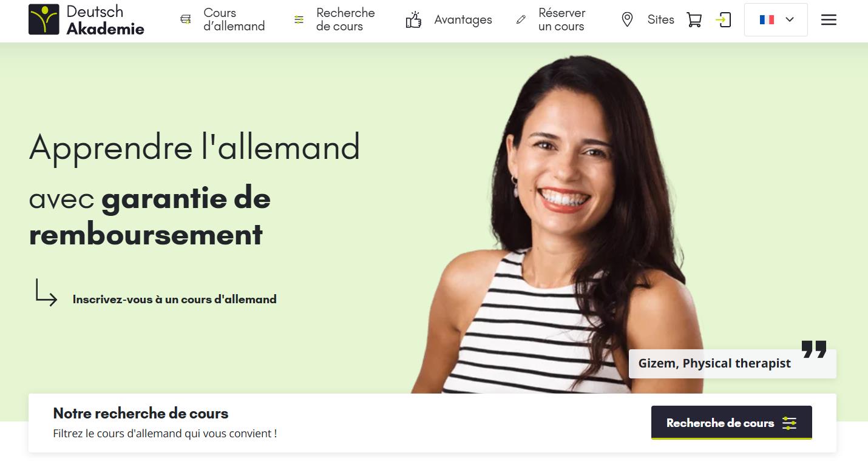Click the chevron arrow in language selector
This screenshot has width=868, height=470.
point(790,19)
